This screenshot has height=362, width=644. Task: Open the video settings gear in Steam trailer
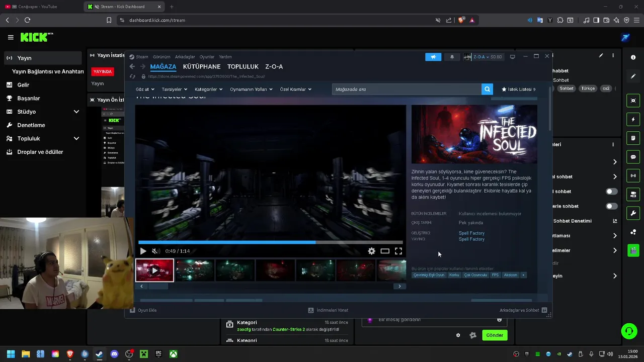(371, 251)
